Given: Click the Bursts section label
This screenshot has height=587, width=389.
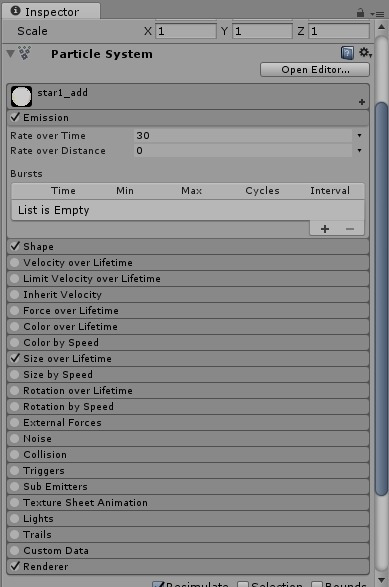Looking at the screenshot, I should 26,174.
